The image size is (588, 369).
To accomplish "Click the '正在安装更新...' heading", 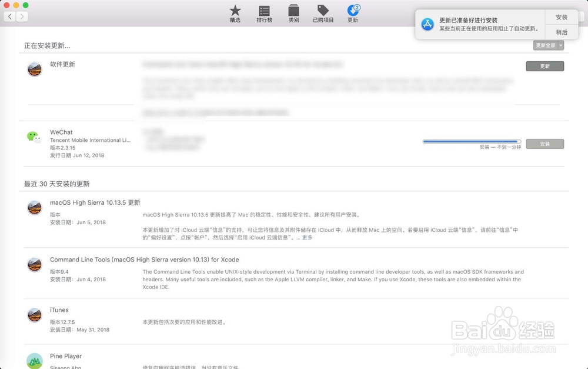I will point(47,46).
